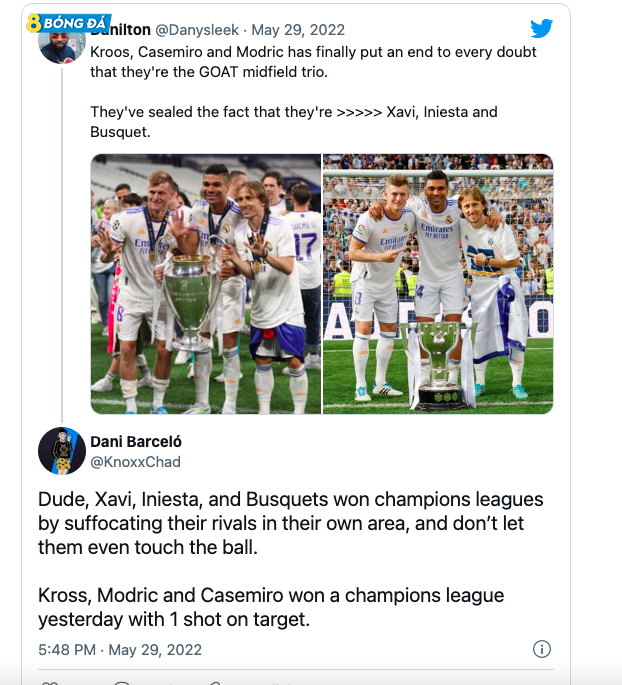This screenshot has height=685, width=622.
Task: Click the partially visible reply bubble icon
Action: click(122, 682)
